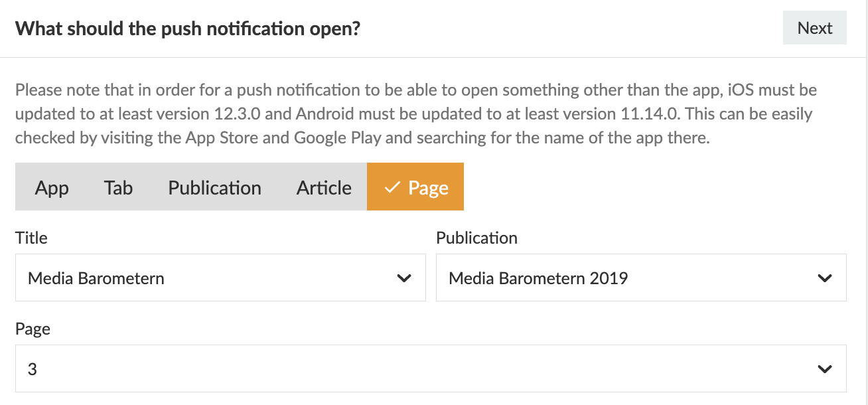Image resolution: width=868 pixels, height=405 pixels.
Task: Click the Page field label
Action: pos(33,329)
